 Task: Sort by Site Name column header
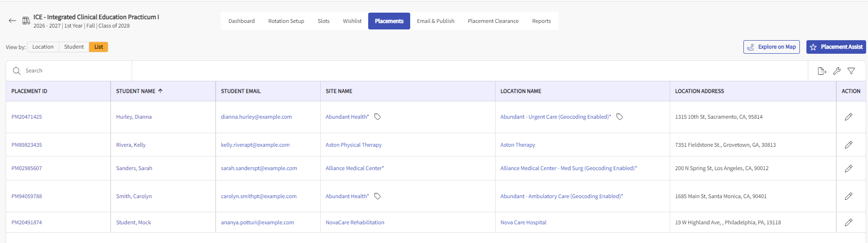pos(339,91)
